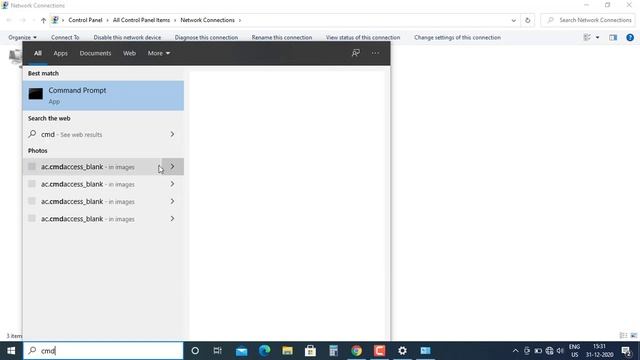Click the ENG US language indicator
Screen dimensions: 640x360
coord(574,351)
